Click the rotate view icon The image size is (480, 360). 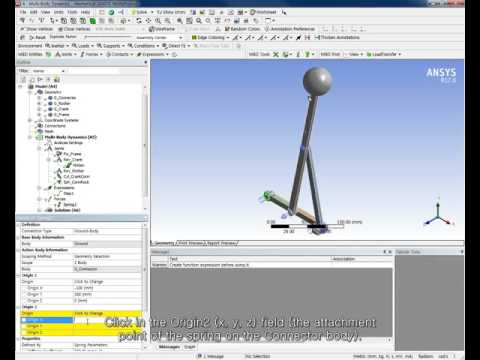[x=139, y=21]
